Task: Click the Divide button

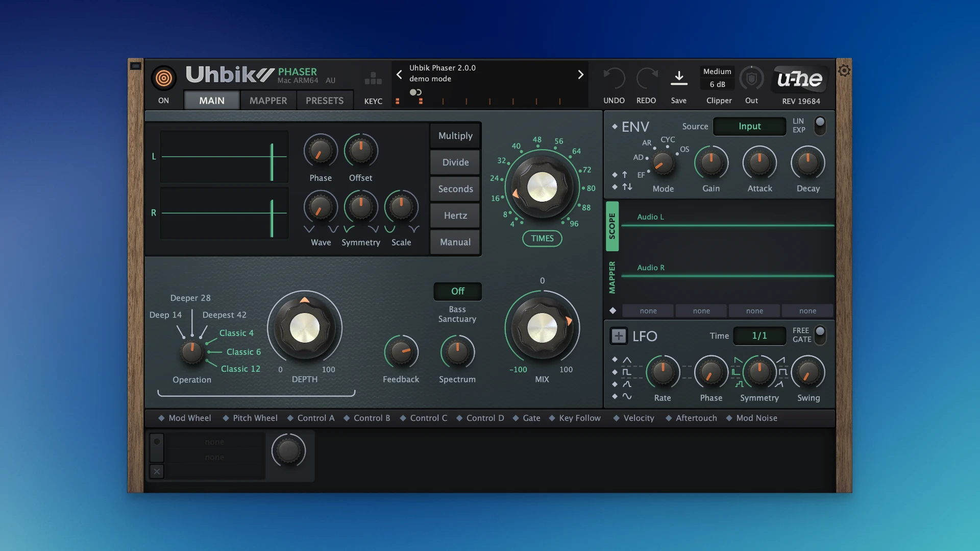Action: [x=455, y=162]
